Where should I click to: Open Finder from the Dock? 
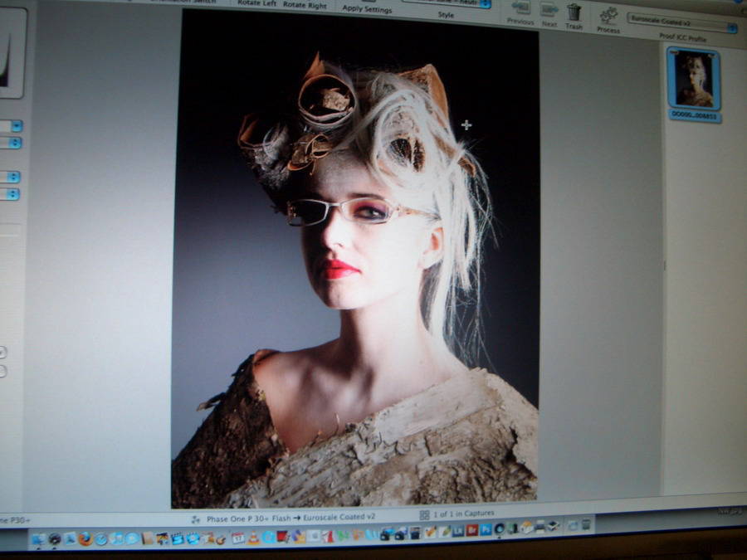point(38,539)
